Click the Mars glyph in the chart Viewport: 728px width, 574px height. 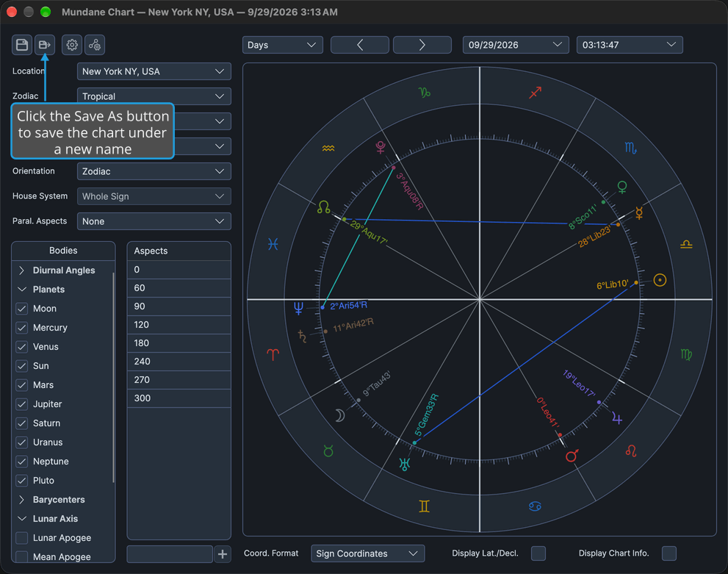coord(572,456)
